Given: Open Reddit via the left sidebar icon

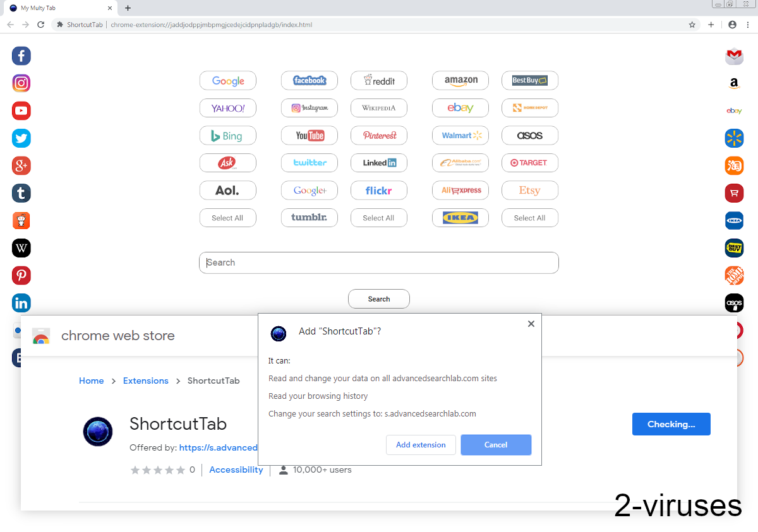Looking at the screenshot, I should pos(21,220).
